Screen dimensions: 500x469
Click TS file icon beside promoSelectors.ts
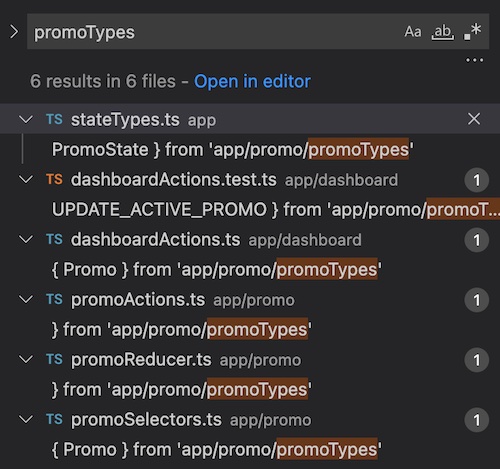click(54, 419)
